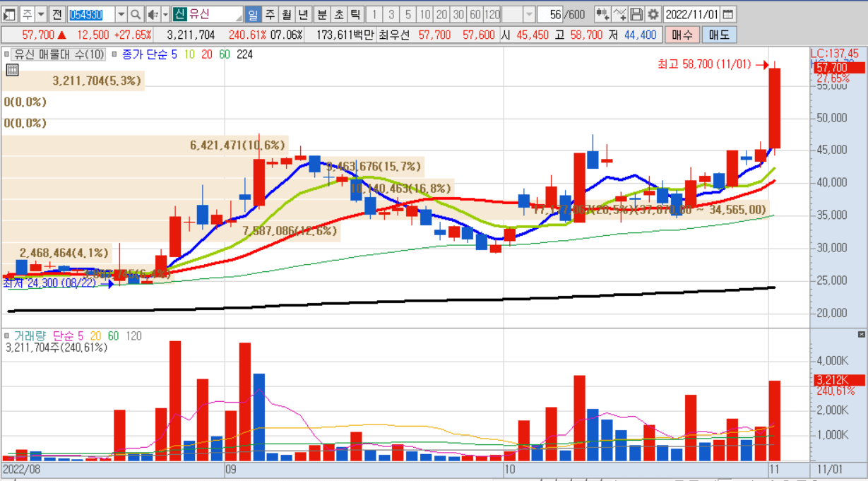Click the 유신 매물대 수(10) indicator label

click(x=59, y=54)
